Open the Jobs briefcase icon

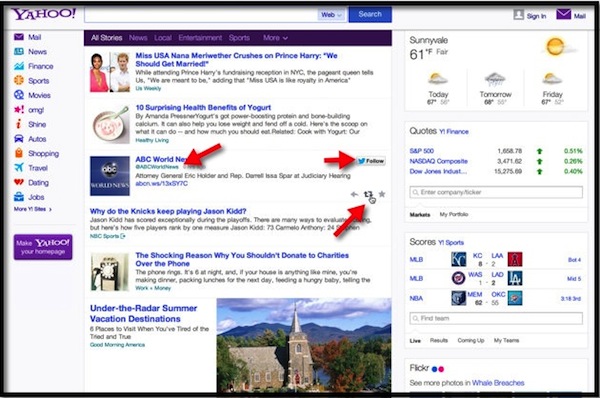pyautogui.click(x=19, y=197)
